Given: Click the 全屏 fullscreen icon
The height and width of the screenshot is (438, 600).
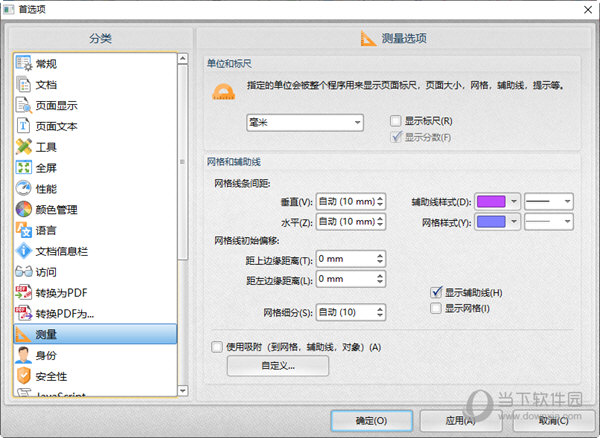Looking at the screenshot, I should (24, 168).
